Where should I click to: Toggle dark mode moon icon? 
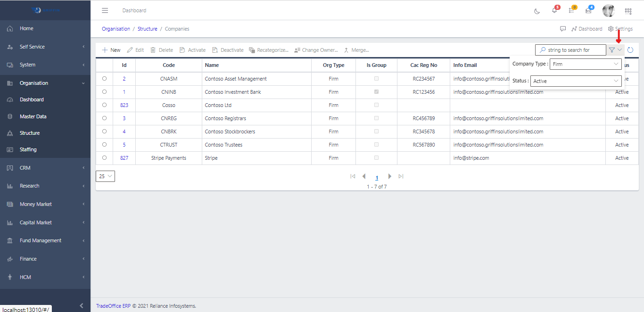tap(537, 11)
